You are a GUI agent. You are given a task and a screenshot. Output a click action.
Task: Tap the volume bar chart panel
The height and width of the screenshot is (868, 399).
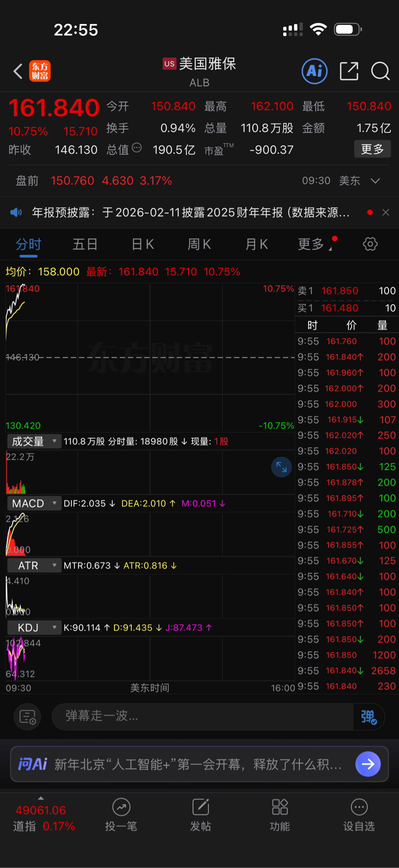pyautogui.click(x=150, y=472)
